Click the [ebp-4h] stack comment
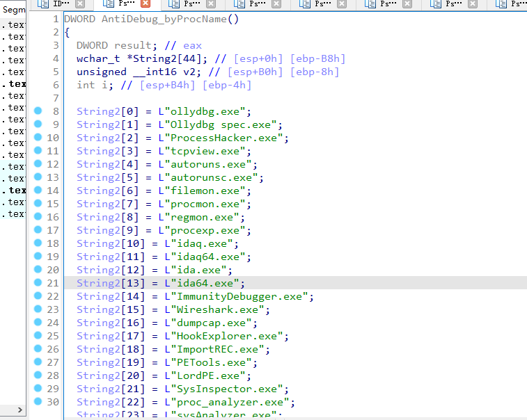Screen dimensions: 527x420 [x=226, y=85]
